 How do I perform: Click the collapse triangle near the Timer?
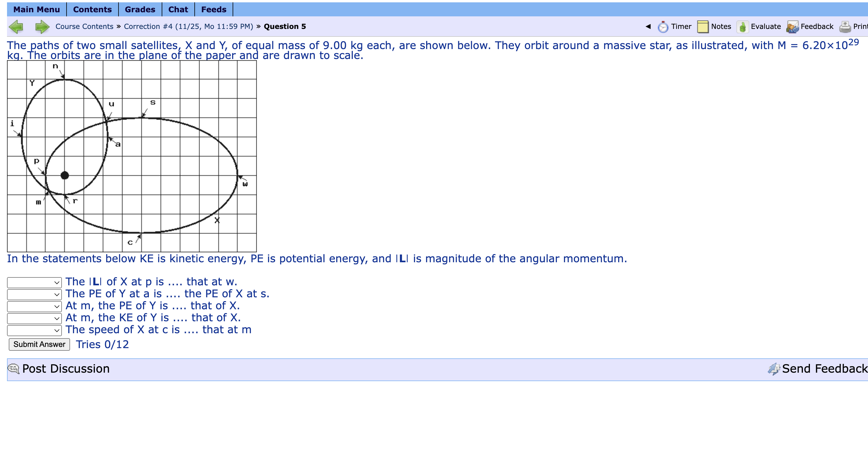pyautogui.click(x=648, y=26)
